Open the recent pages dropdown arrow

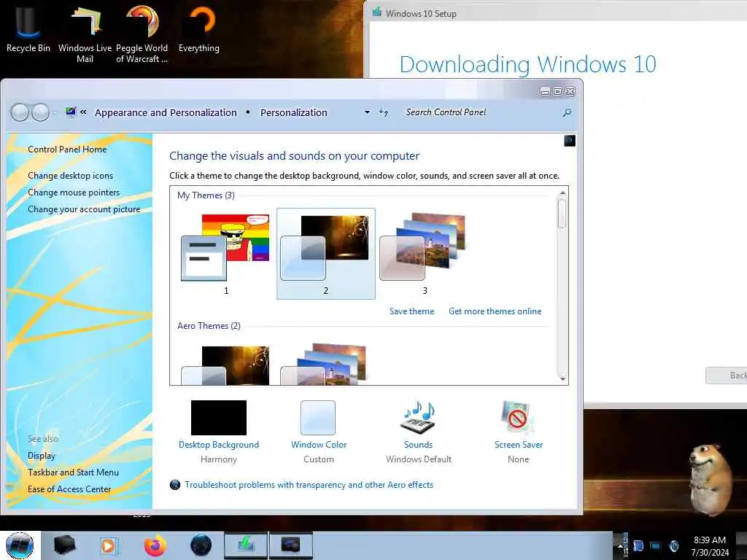coord(55,113)
